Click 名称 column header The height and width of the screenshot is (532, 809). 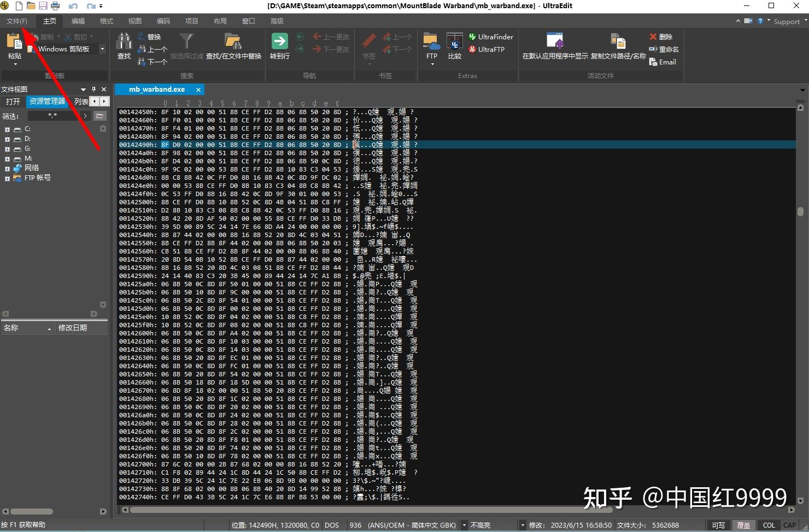pyautogui.click(x=27, y=328)
